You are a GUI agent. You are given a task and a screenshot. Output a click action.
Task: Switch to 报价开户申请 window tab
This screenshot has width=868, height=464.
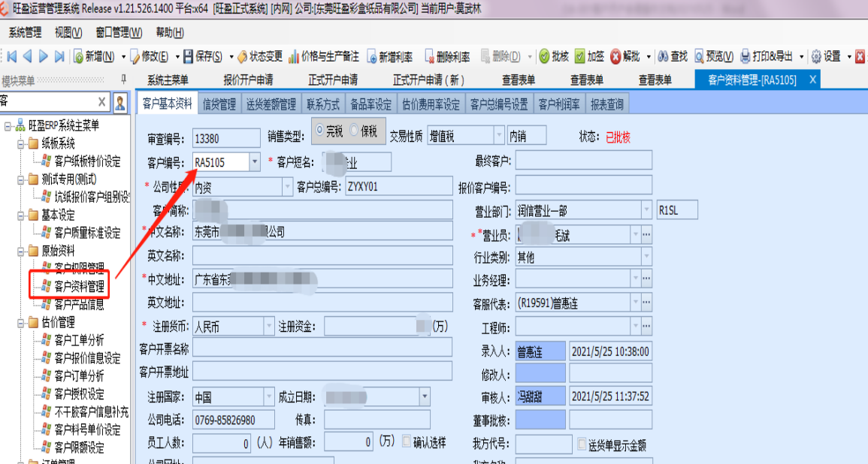point(248,80)
